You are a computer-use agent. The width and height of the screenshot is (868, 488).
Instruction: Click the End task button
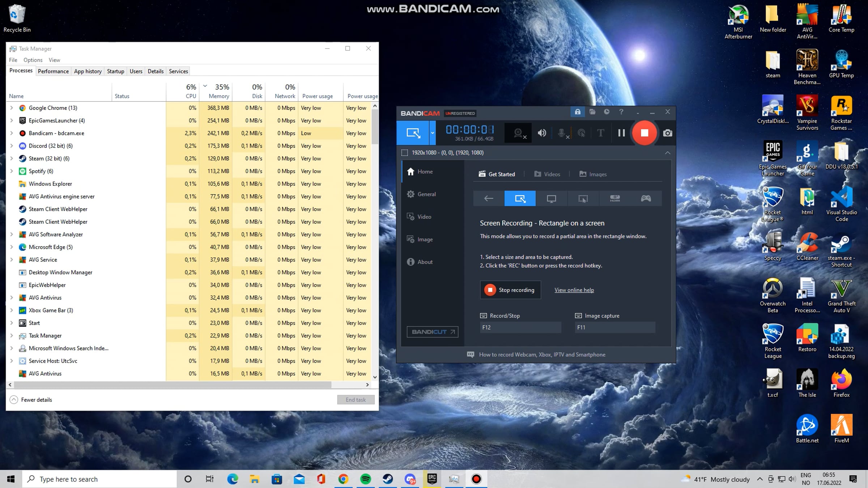point(356,400)
